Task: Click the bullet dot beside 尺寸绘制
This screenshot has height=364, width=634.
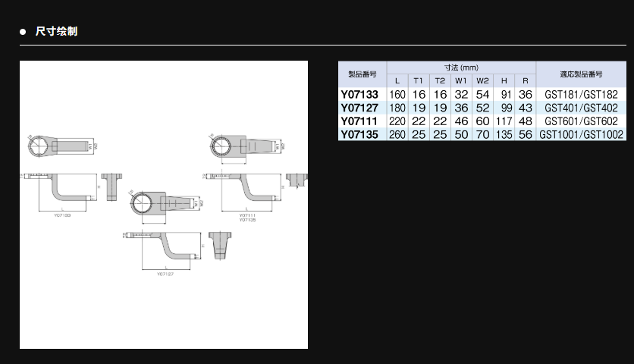Action: pos(23,32)
